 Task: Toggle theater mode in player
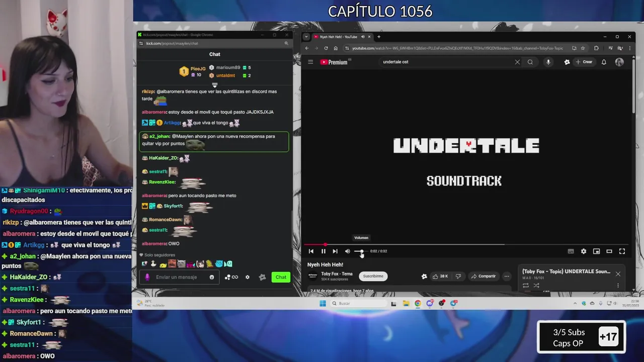point(609,251)
